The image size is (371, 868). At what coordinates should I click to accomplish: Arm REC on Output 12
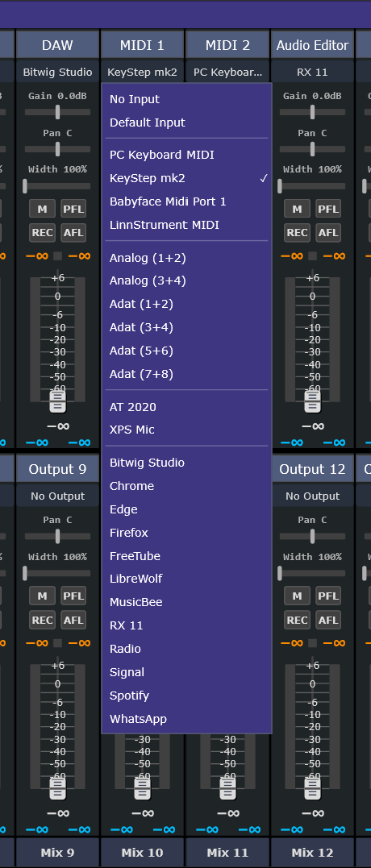click(297, 620)
